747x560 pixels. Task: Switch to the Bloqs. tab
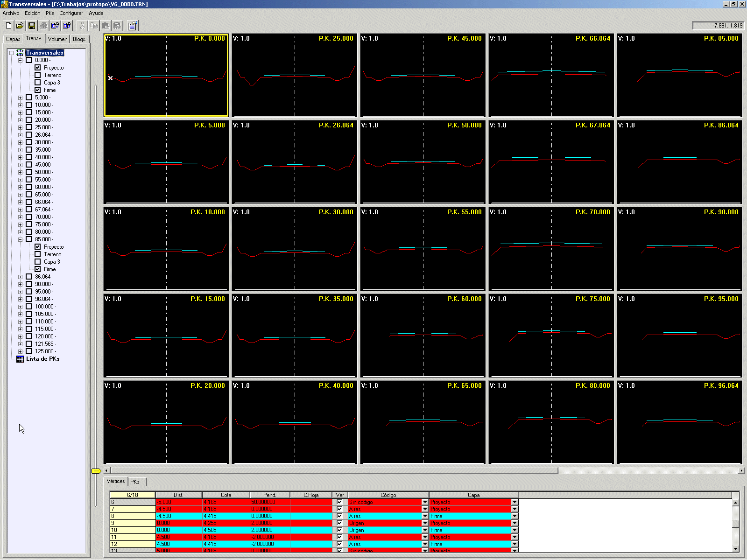coord(79,39)
